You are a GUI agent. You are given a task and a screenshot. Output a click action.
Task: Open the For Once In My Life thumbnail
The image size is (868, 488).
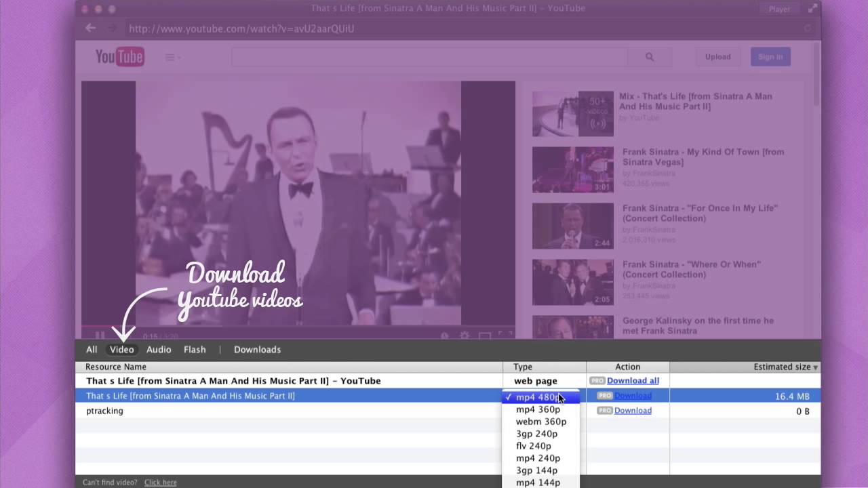(x=573, y=226)
